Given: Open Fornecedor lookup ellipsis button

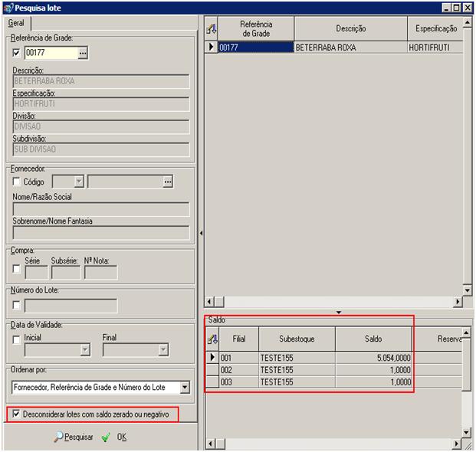Looking at the screenshot, I should click(x=168, y=182).
